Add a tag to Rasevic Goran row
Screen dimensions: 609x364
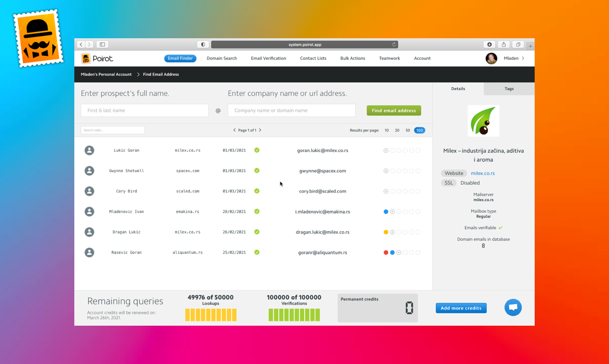coord(398,252)
